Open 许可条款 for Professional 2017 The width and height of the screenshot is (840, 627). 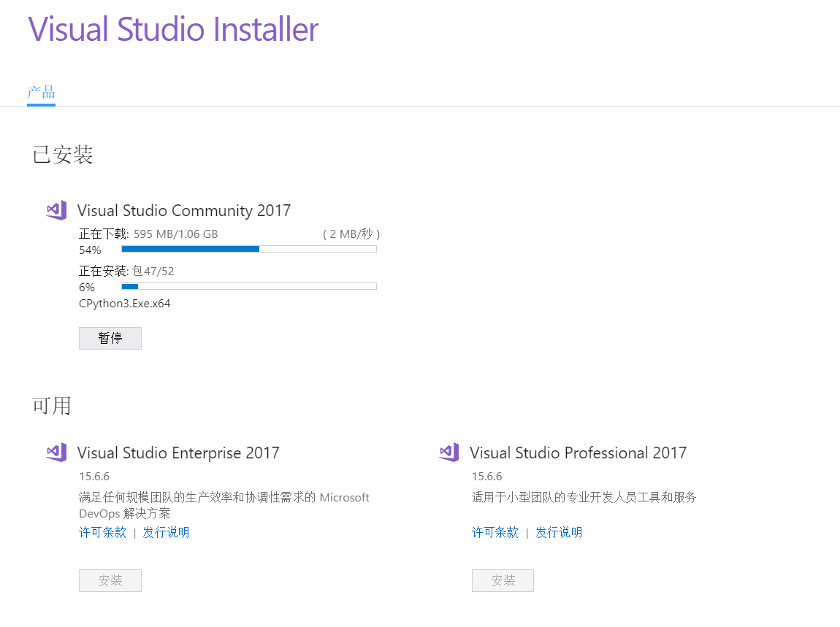point(495,532)
